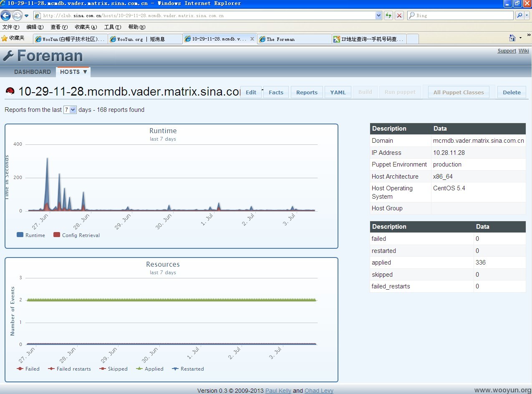Toggle the Skipped legend series
This screenshot has height=394, width=532.
coord(113,369)
